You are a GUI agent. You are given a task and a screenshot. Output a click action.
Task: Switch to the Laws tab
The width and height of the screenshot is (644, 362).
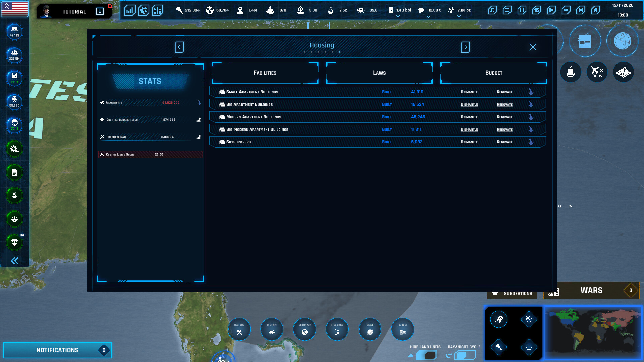coord(379,73)
